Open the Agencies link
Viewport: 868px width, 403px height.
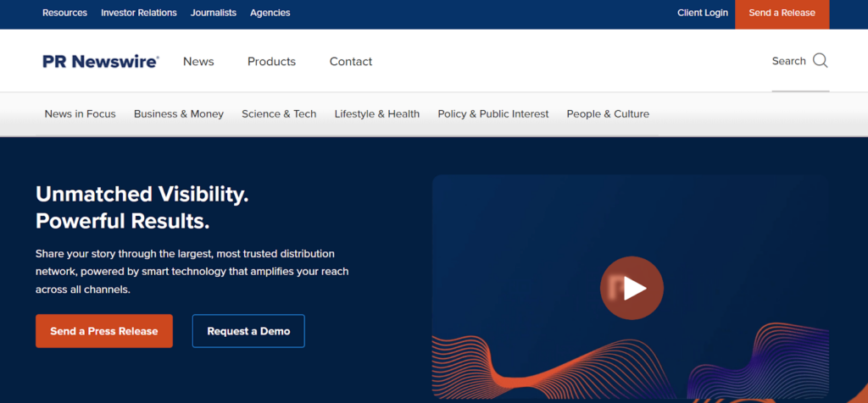pyautogui.click(x=270, y=14)
